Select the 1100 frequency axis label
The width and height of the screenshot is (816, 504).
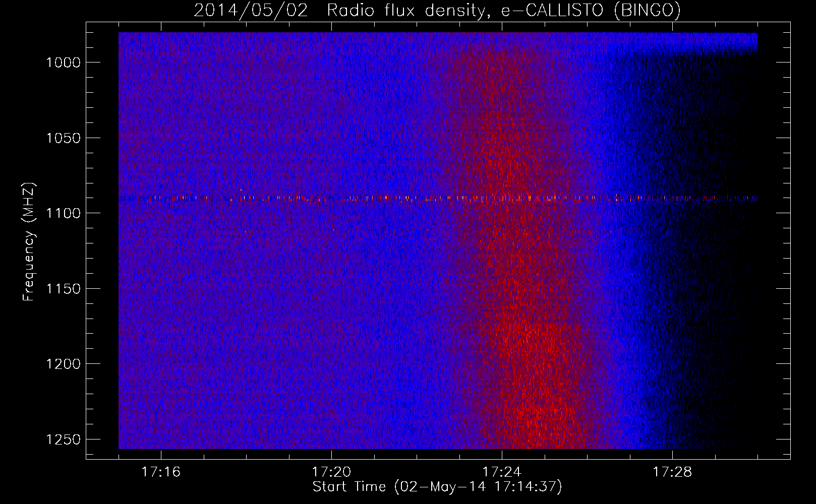(63, 213)
